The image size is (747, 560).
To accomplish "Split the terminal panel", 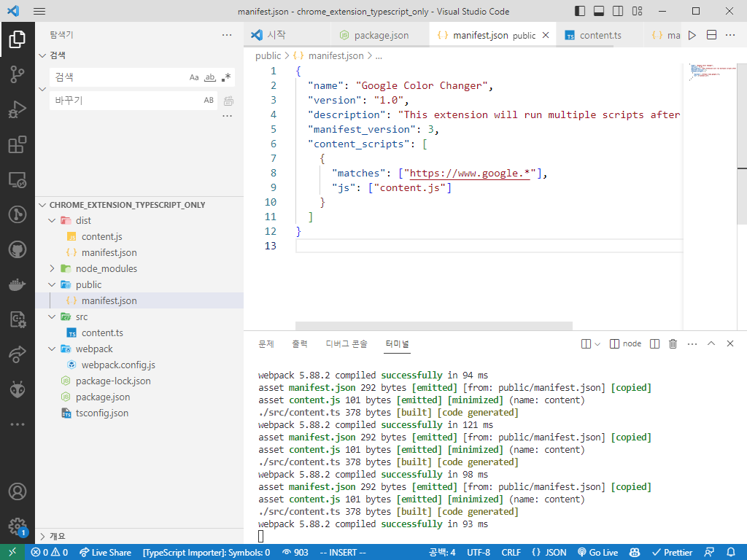I will (654, 344).
